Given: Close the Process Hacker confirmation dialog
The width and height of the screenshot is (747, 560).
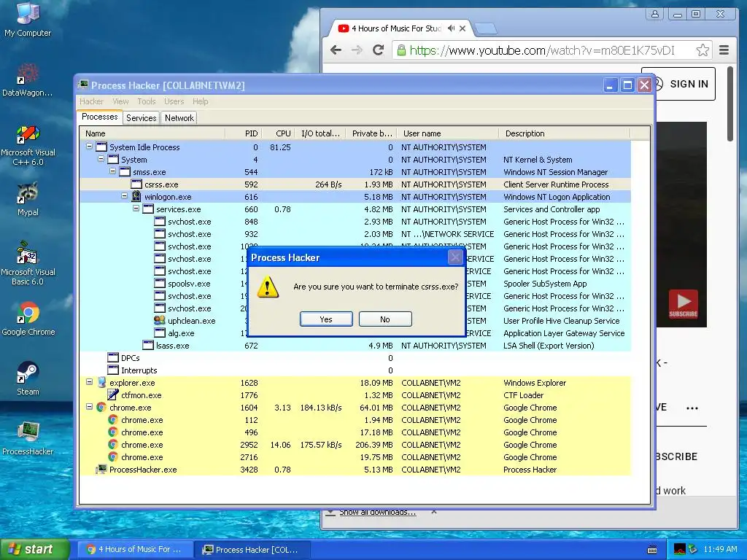Looking at the screenshot, I should pos(455,257).
